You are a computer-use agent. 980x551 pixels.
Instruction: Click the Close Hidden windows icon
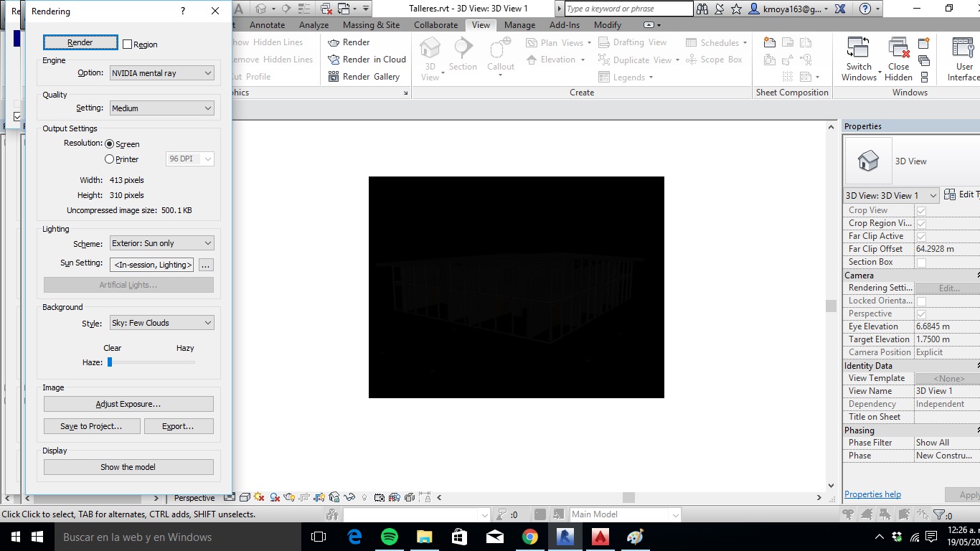click(x=898, y=50)
